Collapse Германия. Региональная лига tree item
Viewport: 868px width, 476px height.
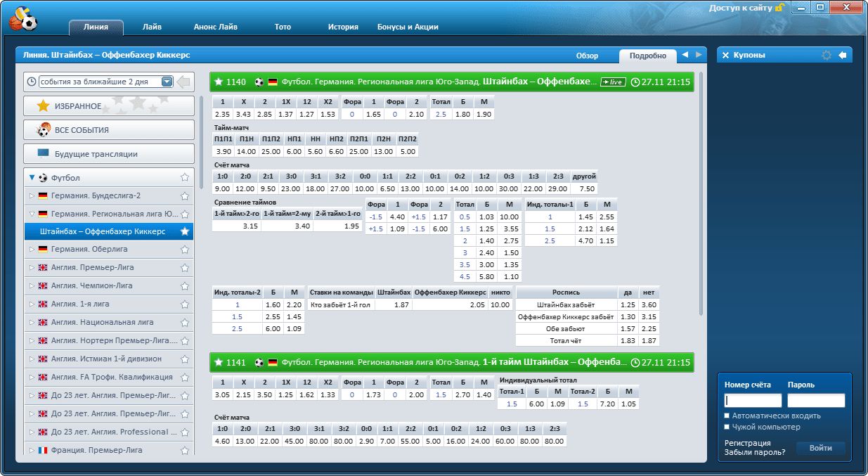pyautogui.click(x=32, y=214)
